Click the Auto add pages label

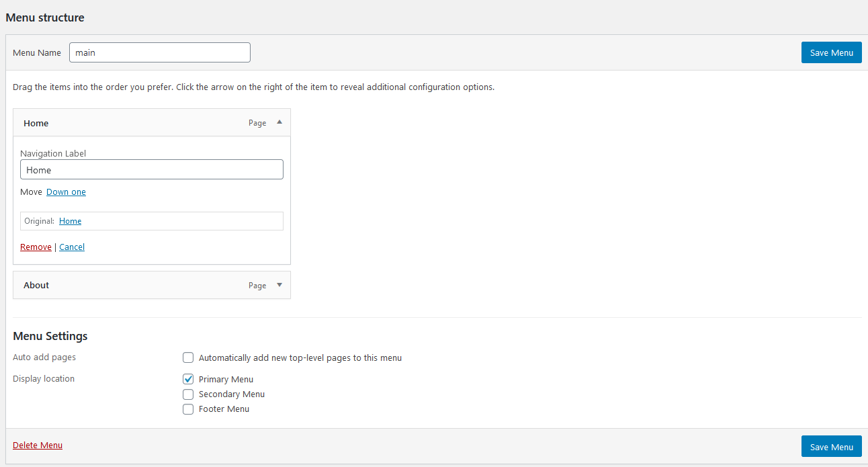pos(44,357)
